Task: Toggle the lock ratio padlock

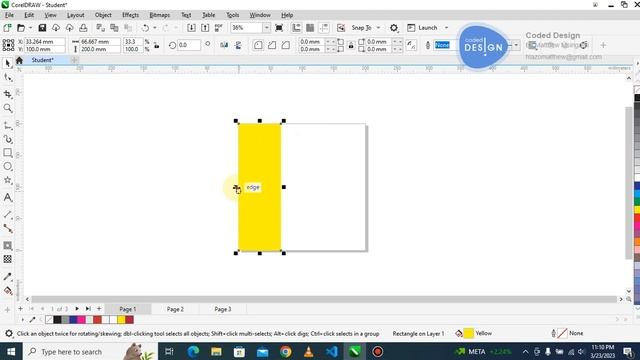Action: (x=157, y=45)
